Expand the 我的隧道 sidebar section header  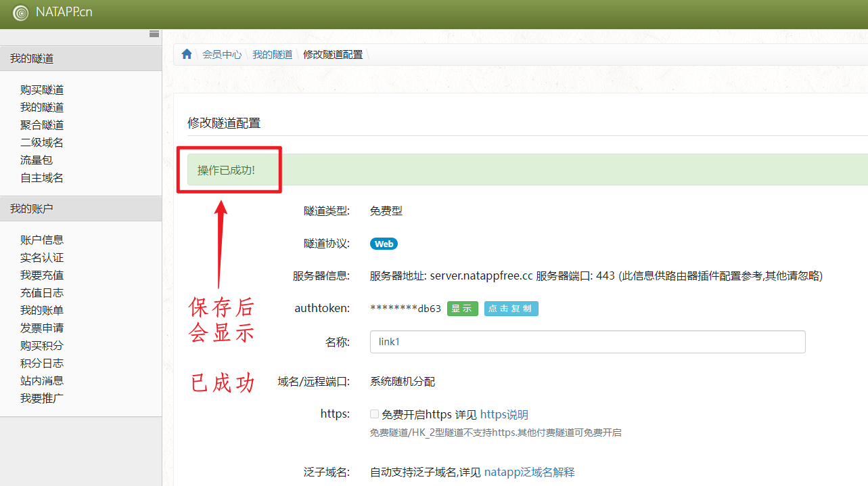click(81, 59)
